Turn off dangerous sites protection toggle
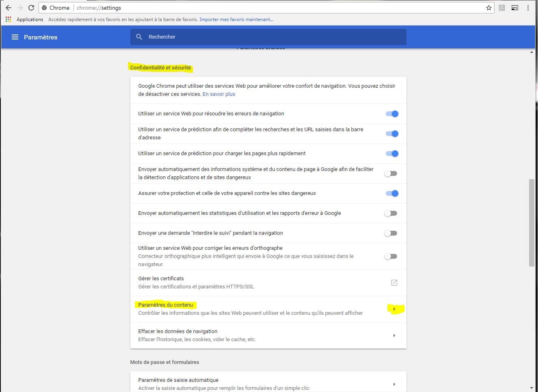The image size is (538, 392). 392,193
